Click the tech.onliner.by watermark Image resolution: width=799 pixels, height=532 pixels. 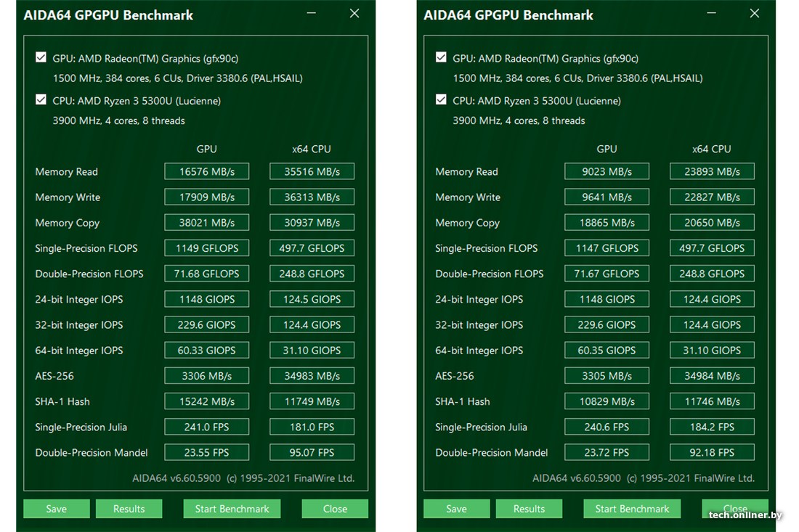(x=746, y=515)
